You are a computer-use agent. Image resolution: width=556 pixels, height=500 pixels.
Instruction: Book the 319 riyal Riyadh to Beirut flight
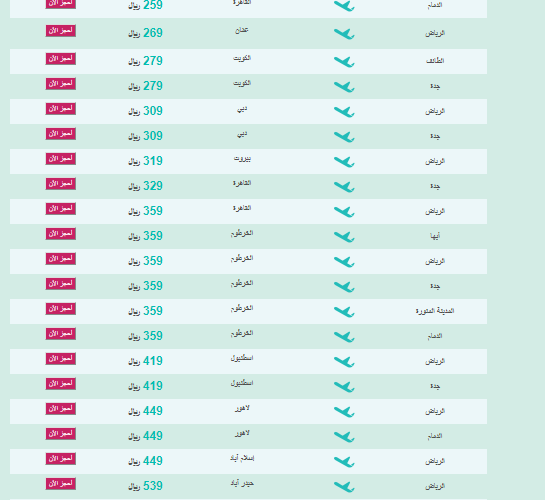(x=61, y=159)
